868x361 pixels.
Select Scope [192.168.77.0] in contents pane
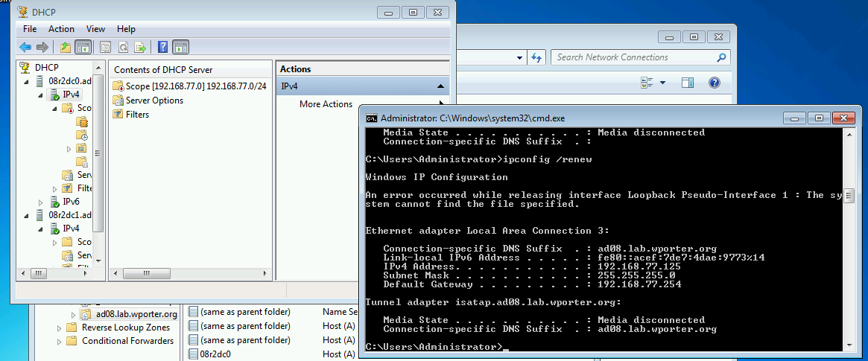point(190,86)
